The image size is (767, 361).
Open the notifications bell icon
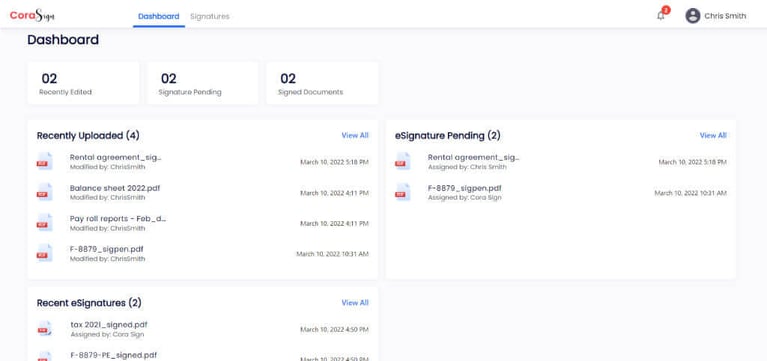(x=660, y=16)
